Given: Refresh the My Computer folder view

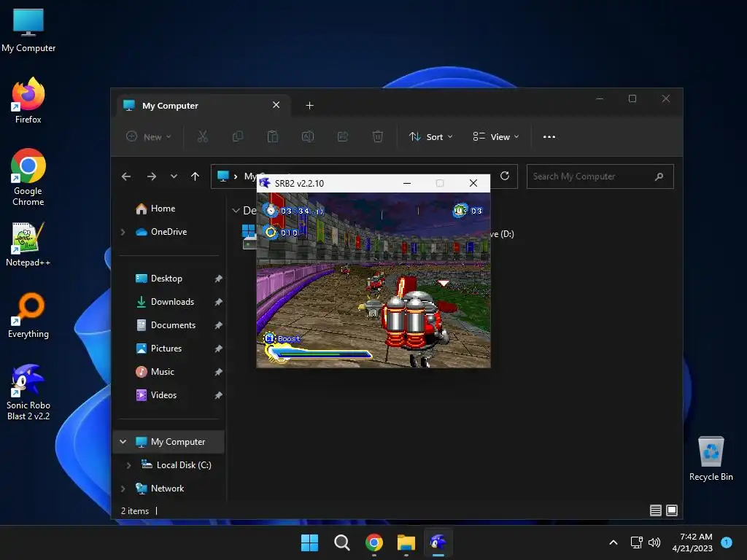Looking at the screenshot, I should point(505,176).
